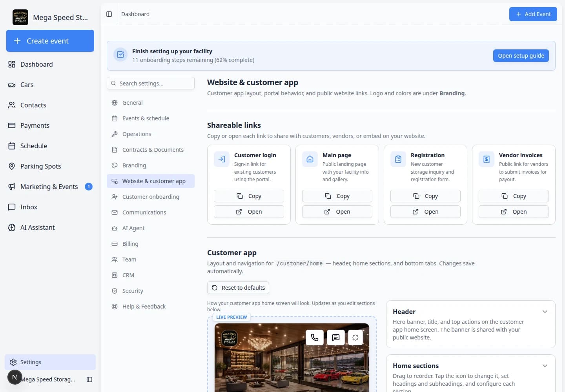
Task: Open Inbox in sidebar
Action: coord(50,207)
